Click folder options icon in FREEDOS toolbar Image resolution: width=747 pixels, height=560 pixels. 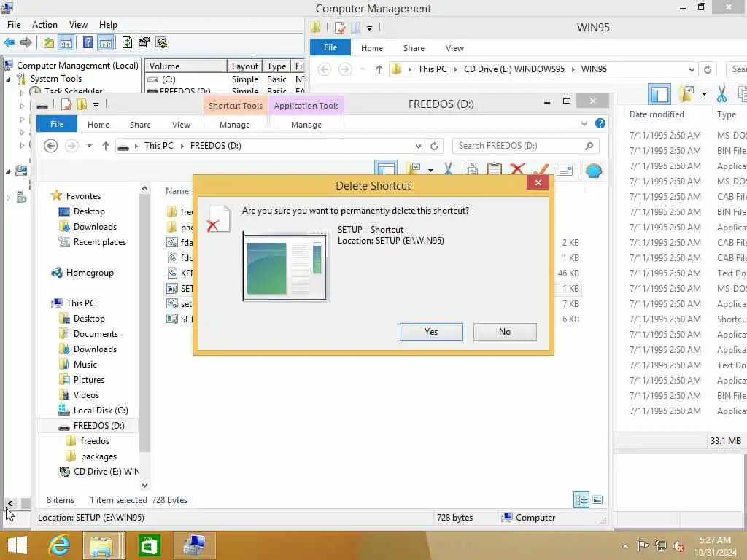point(414,168)
